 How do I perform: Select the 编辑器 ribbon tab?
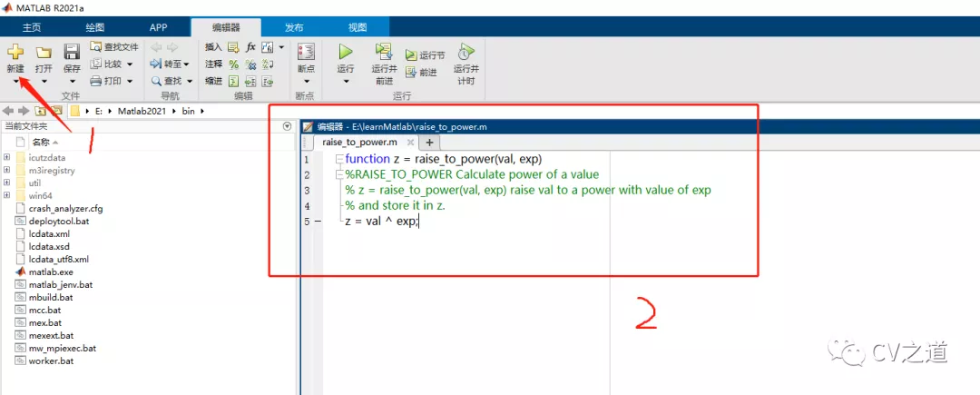click(x=226, y=27)
